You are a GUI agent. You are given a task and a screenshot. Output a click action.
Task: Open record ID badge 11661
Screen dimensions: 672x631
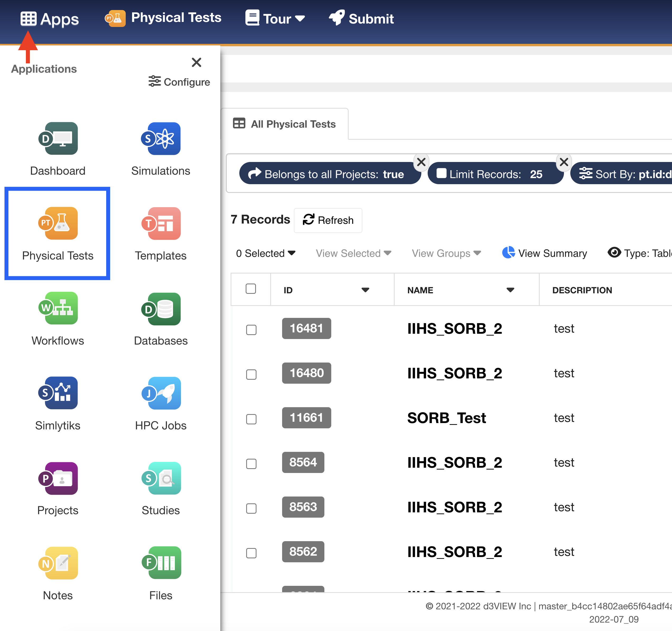(x=307, y=417)
